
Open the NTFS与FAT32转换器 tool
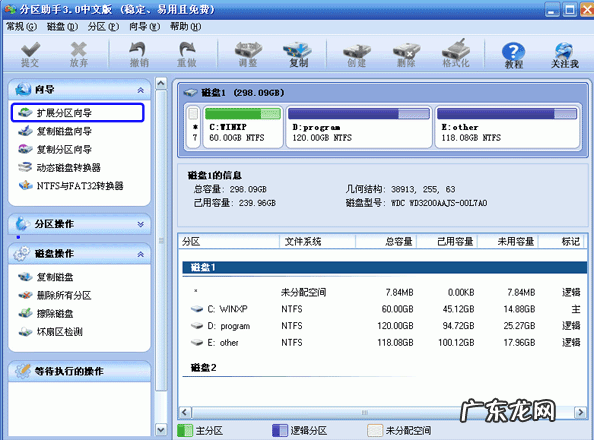(x=71, y=186)
